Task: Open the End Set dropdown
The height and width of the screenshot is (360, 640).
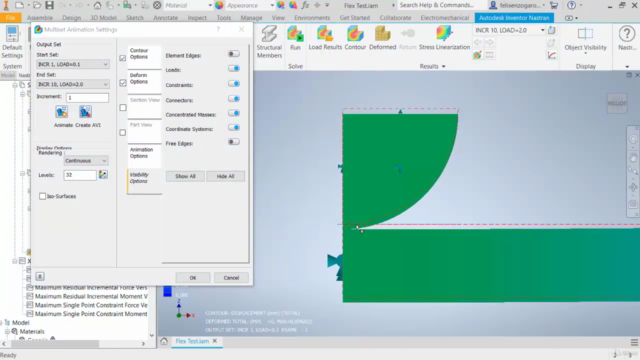Action: click(x=73, y=84)
